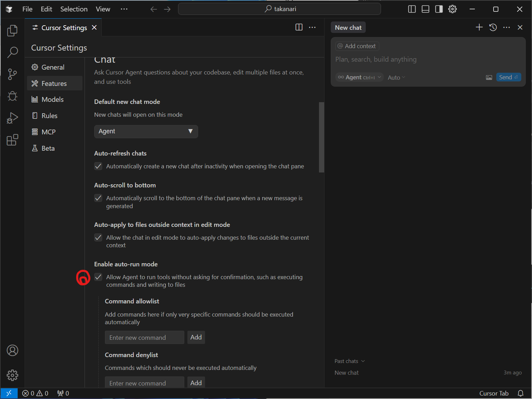This screenshot has height=399, width=532.
Task: Go back with the left arrow
Action: pos(154,9)
